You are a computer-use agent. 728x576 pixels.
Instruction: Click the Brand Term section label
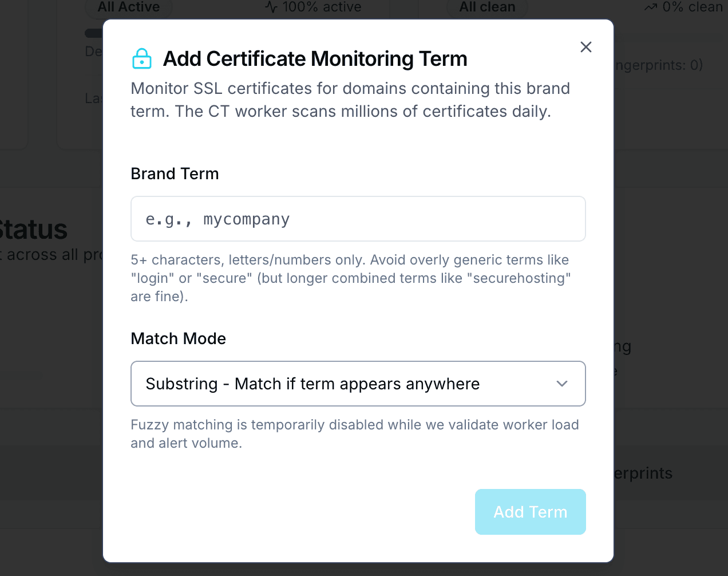(175, 173)
